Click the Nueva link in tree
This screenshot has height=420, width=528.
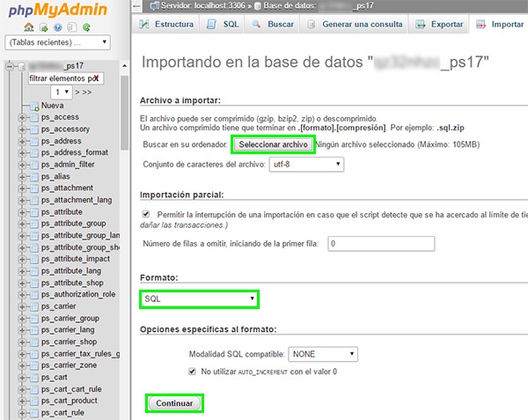click(x=52, y=106)
